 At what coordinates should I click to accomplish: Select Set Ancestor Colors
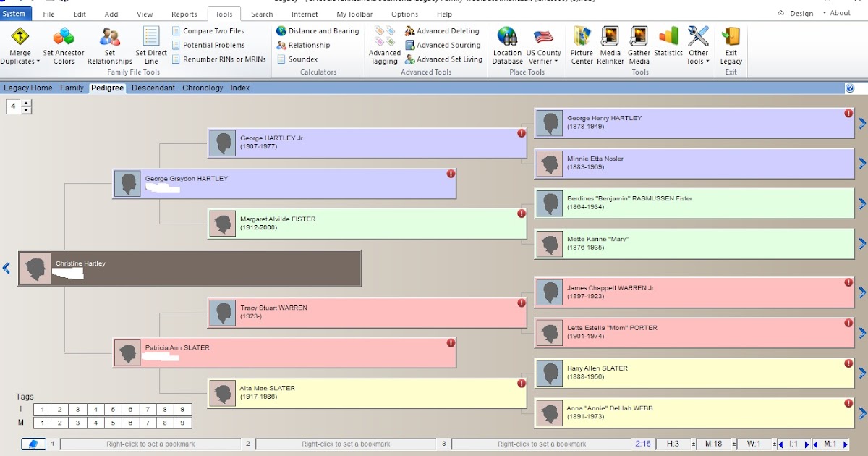63,43
